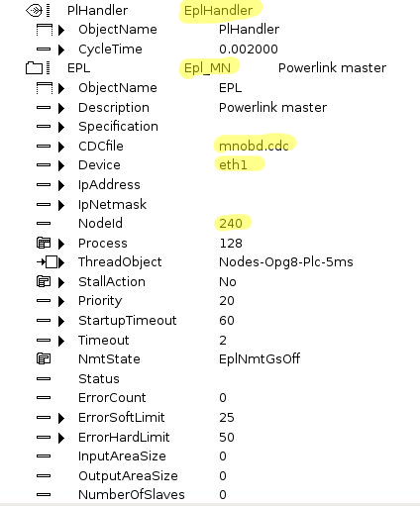Viewport: 420px width, 506px height.
Task: Expand the CDCfile attribute arrow
Action: (x=61, y=147)
